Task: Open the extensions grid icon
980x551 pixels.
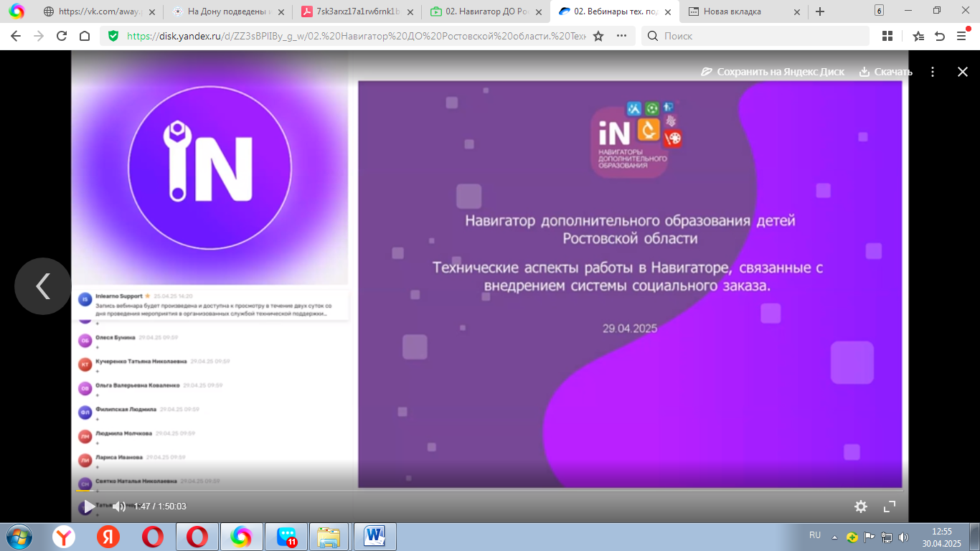Action: pos(887,36)
